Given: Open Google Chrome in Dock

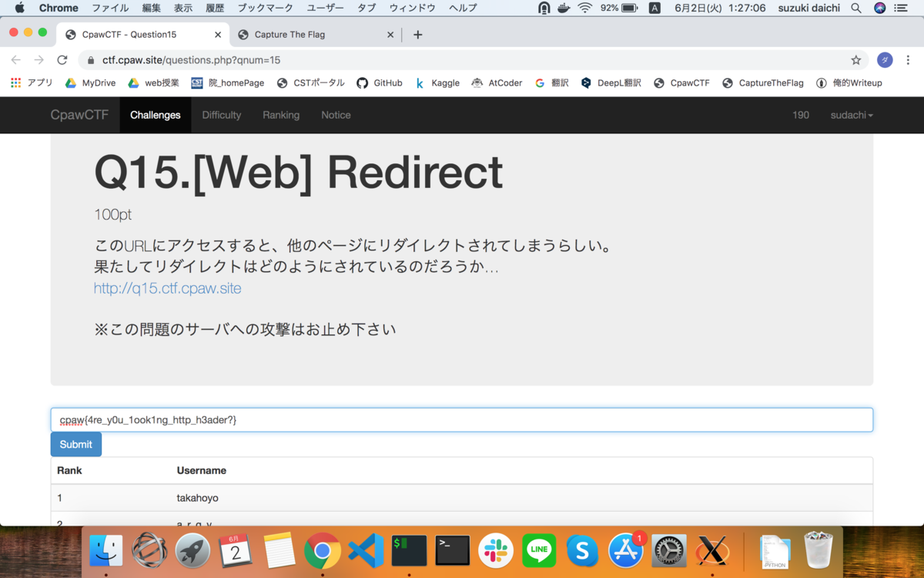Looking at the screenshot, I should [323, 550].
